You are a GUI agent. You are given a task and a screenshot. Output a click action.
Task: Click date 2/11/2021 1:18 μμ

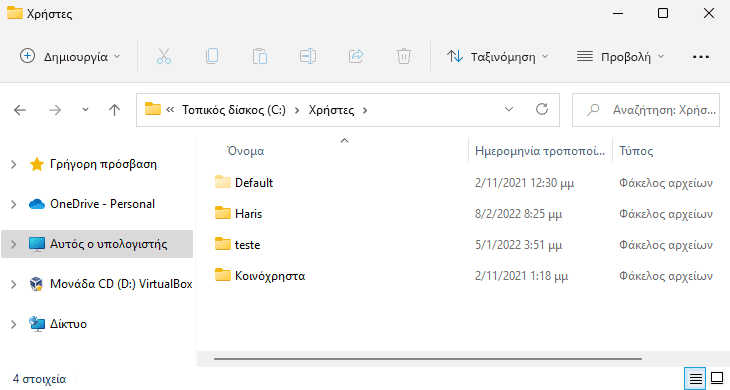(521, 276)
